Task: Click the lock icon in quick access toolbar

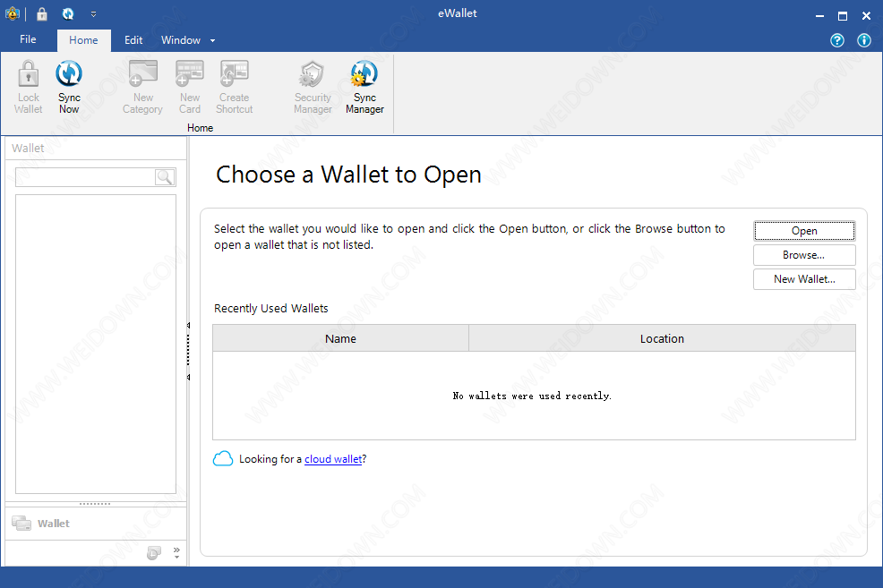Action: tap(42, 14)
